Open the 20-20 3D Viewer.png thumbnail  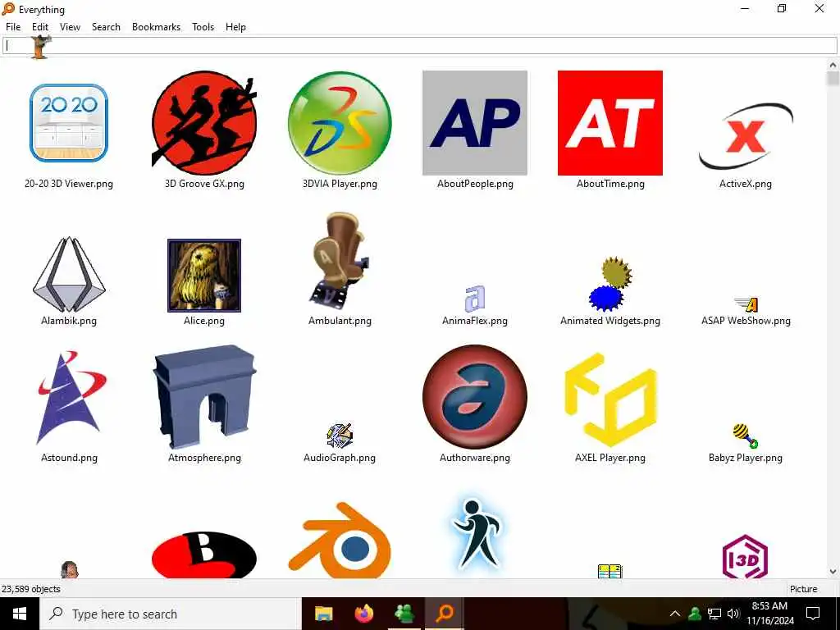pos(69,123)
